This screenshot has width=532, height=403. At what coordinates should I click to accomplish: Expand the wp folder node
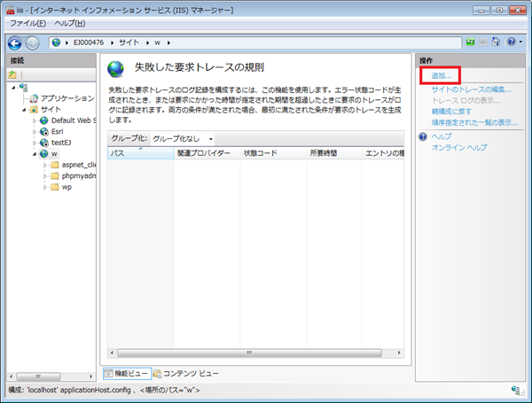44,187
